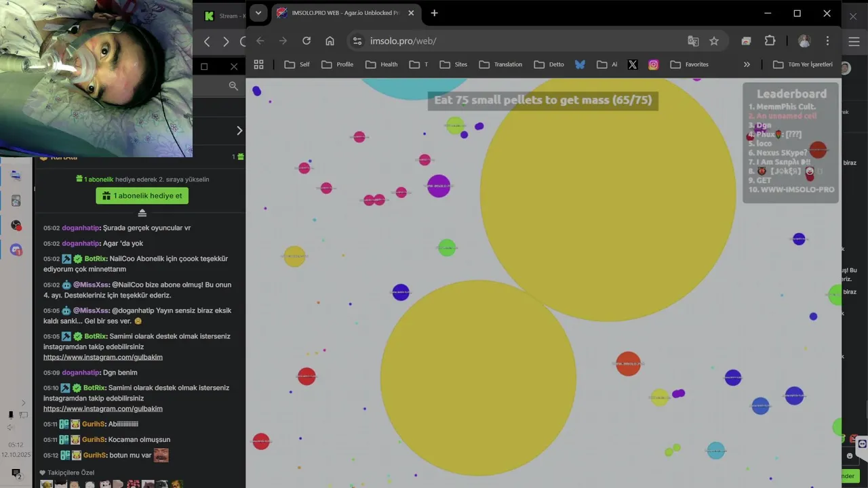Click BotRix name in 05:02 message
The height and width of the screenshot is (488, 868).
(x=95, y=258)
